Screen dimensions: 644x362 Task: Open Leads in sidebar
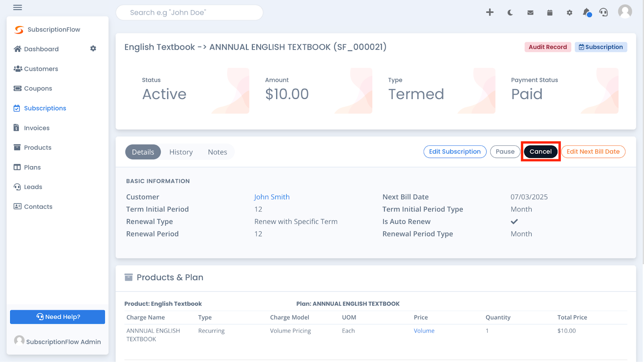[x=28, y=187]
